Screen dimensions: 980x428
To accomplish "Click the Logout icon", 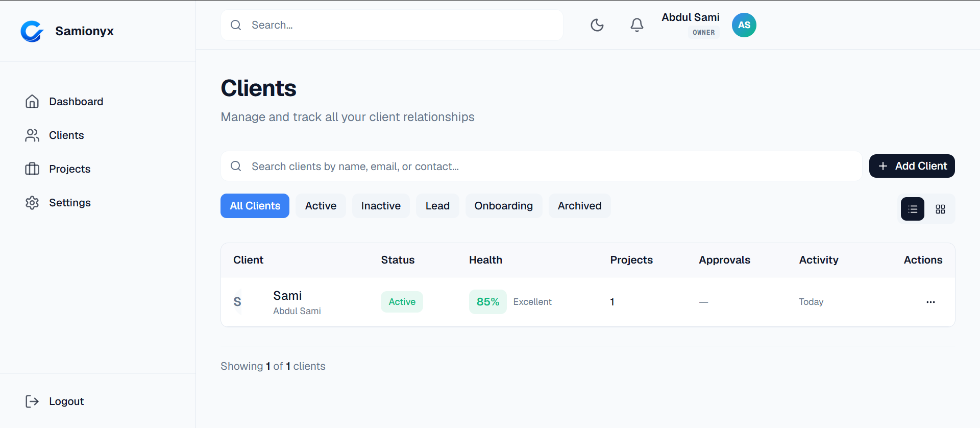I will coord(32,401).
